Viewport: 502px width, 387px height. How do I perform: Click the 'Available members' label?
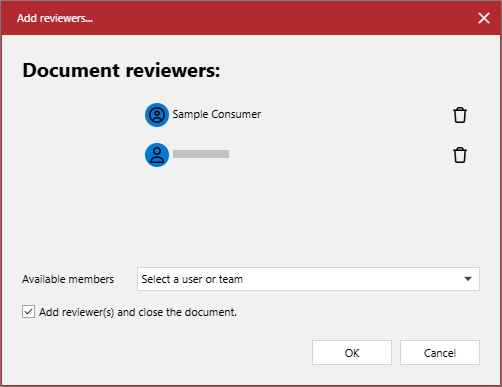click(x=68, y=279)
